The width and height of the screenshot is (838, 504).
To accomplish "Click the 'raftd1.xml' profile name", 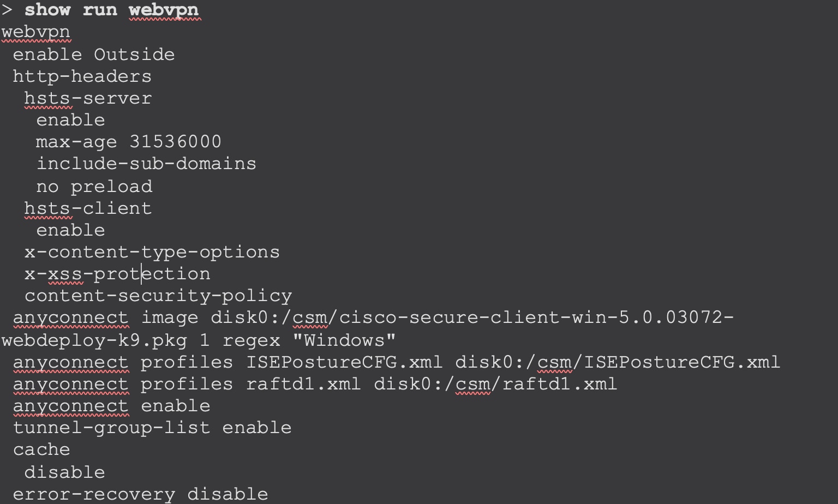I will [303, 384].
